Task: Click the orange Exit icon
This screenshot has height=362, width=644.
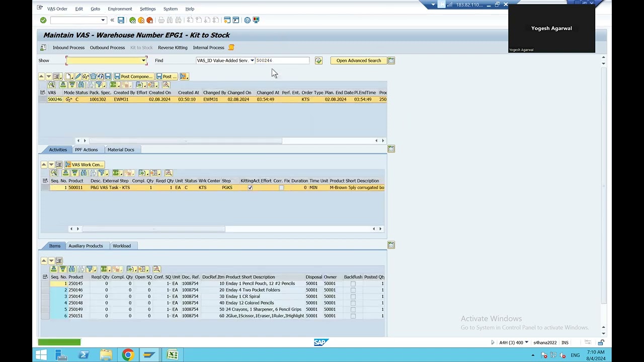Action: coord(141,20)
